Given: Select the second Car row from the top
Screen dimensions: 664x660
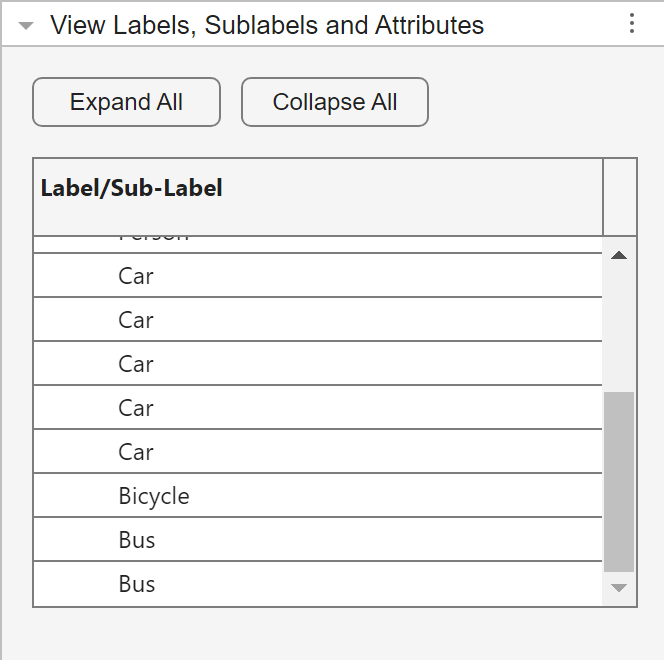Looking at the screenshot, I should point(317,320).
